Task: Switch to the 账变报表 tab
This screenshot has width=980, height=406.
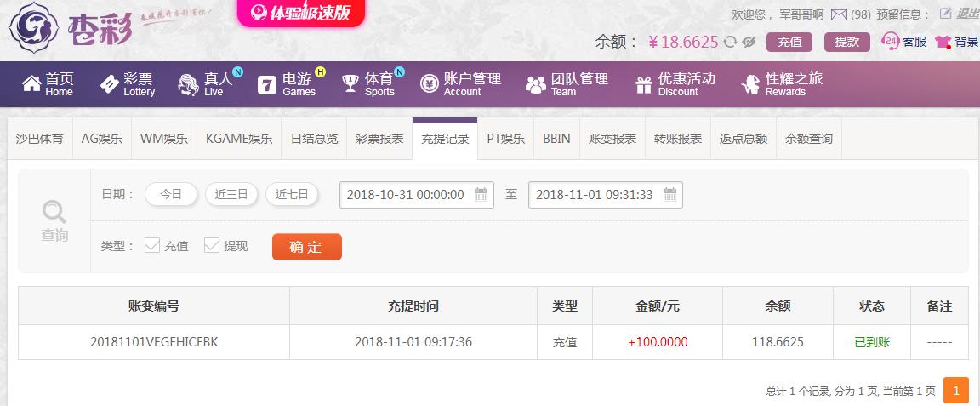Action: tap(612, 139)
